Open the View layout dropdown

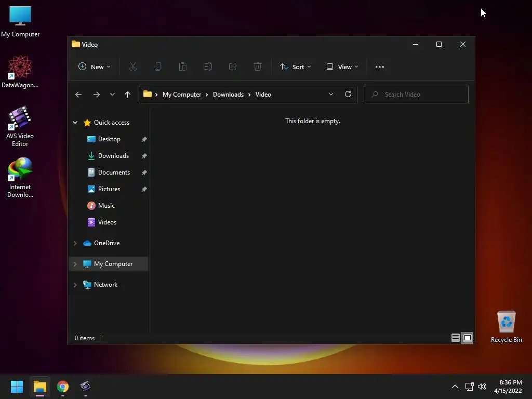(x=342, y=67)
